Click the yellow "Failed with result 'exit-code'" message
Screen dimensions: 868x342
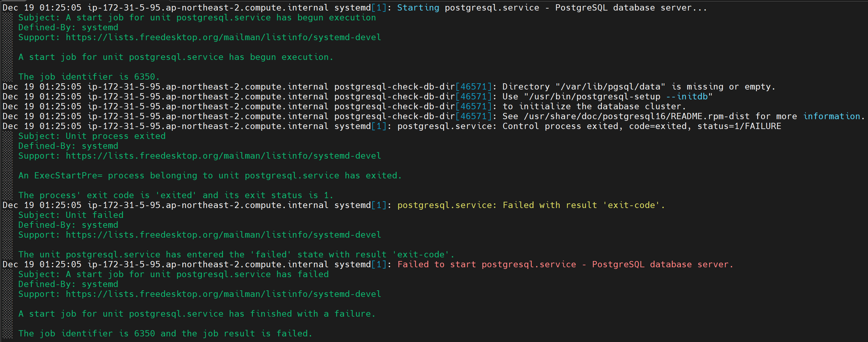583,205
